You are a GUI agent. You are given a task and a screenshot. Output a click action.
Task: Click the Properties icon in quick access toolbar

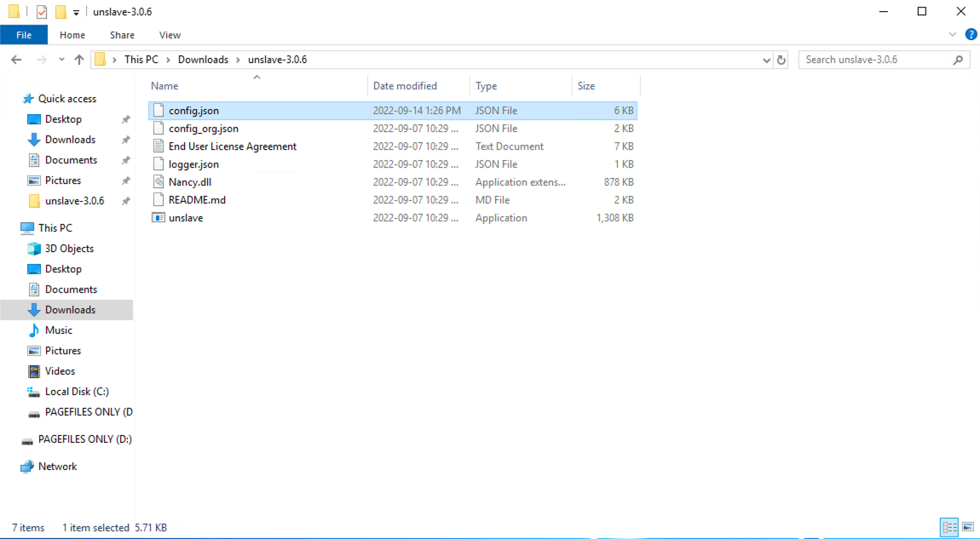[x=41, y=12]
